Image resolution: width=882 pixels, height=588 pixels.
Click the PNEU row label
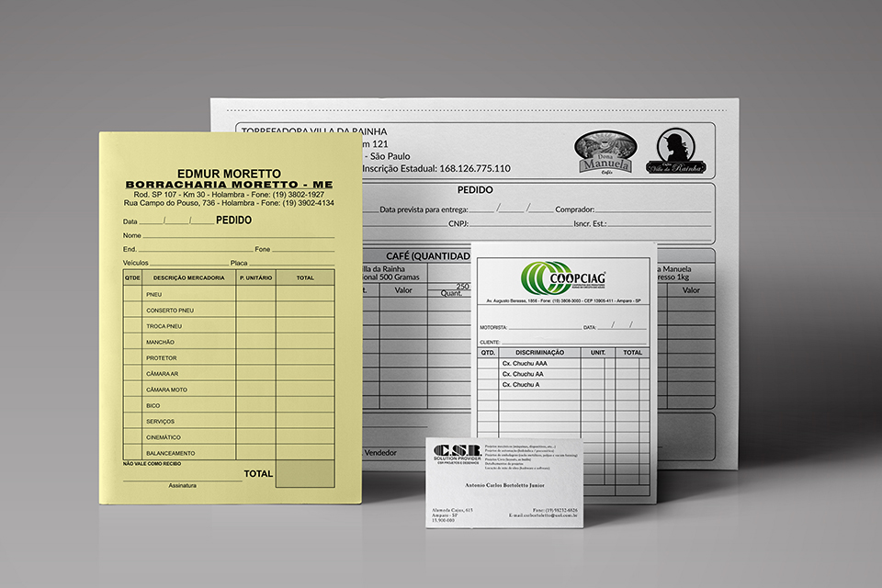click(x=153, y=294)
